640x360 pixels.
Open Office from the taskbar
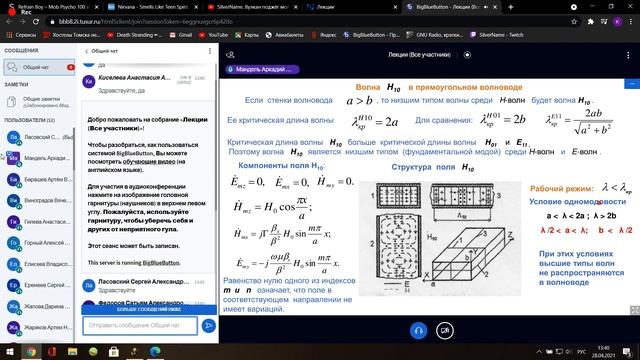tap(52, 351)
